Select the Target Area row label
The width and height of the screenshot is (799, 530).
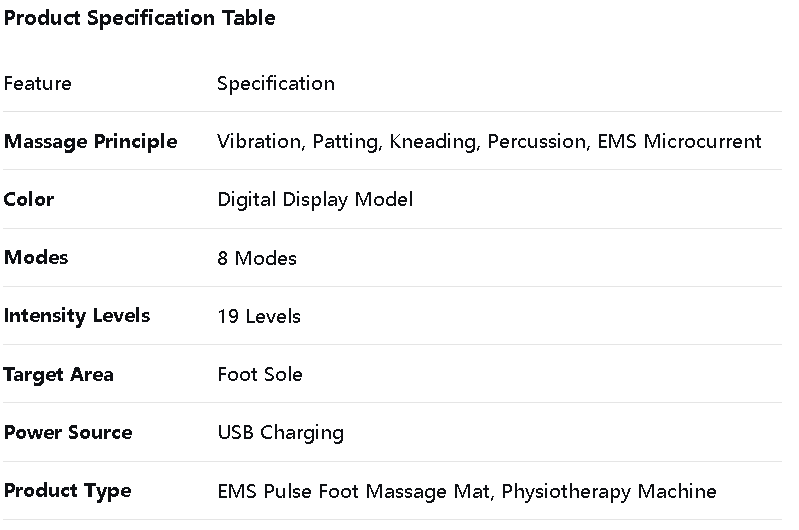(x=59, y=374)
